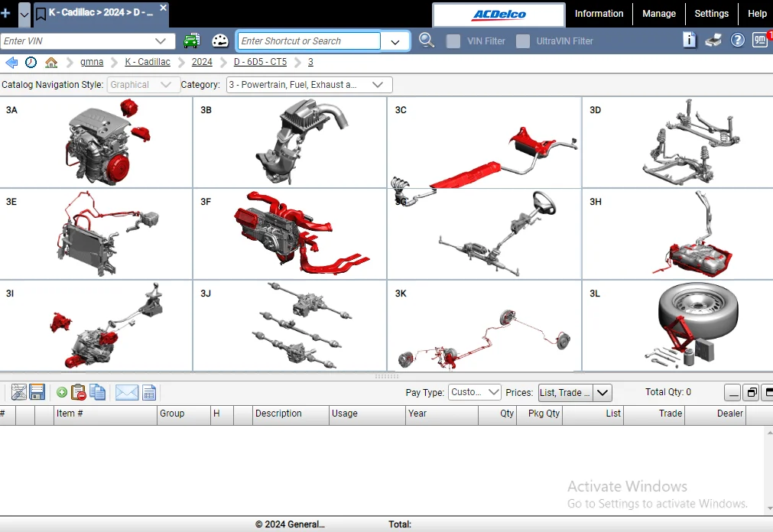Click the information 'i' icon
The width and height of the screenshot is (773, 532).
click(x=689, y=40)
